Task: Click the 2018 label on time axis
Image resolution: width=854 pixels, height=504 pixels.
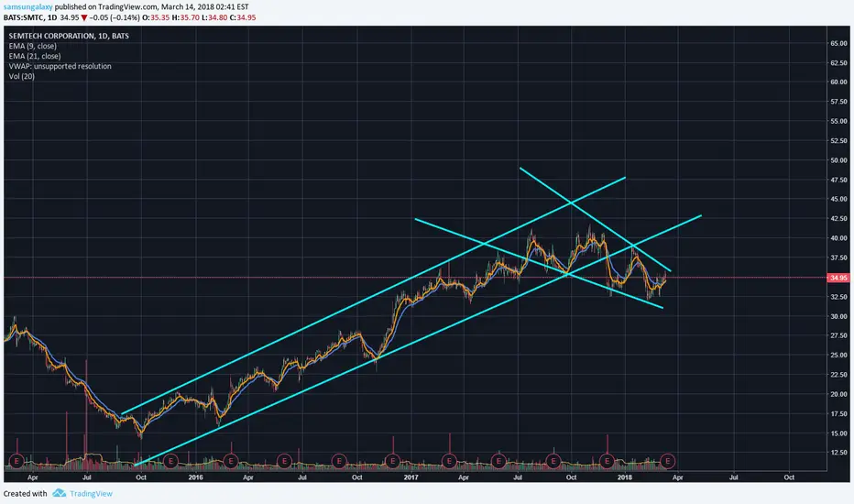Action: (625, 477)
